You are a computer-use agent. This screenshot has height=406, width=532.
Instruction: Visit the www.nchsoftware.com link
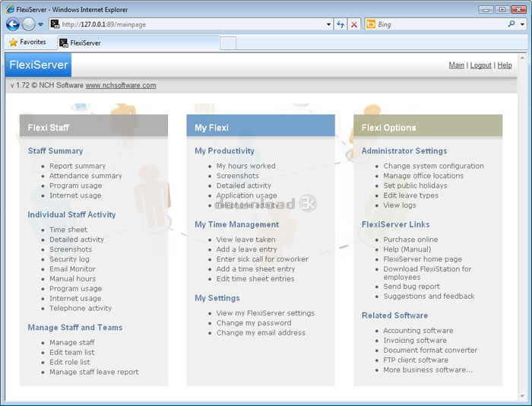(x=120, y=85)
